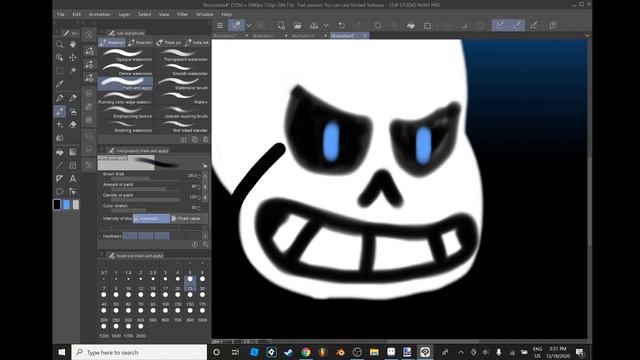Switch to Thick paint sub tool tab
Image resolution: width=640 pixels, height=360 pixels.
point(169,42)
